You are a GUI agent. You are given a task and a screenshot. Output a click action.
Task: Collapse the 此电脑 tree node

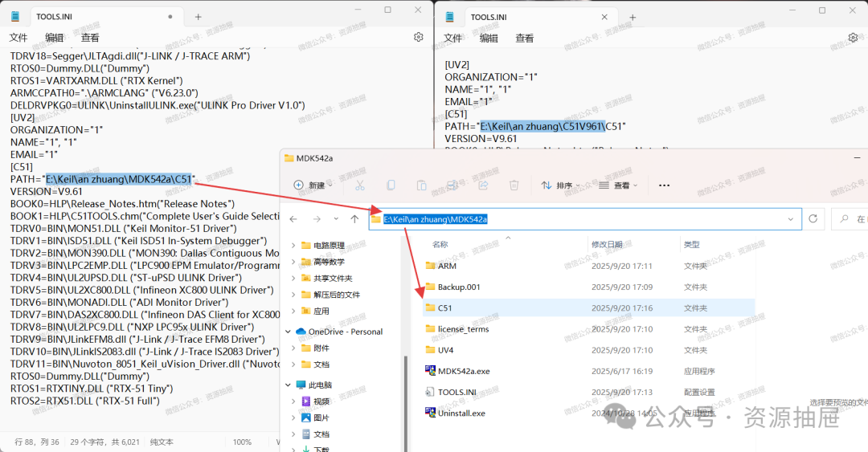(288, 385)
